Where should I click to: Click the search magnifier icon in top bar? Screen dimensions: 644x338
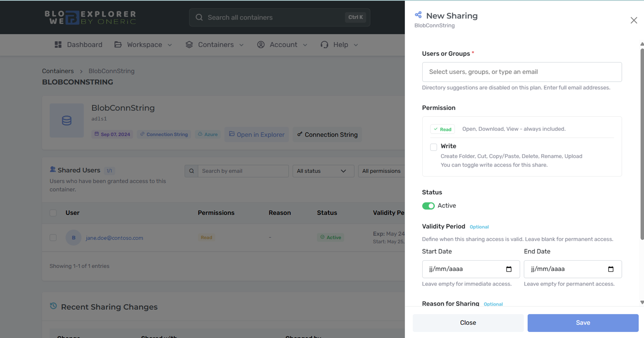(x=199, y=17)
